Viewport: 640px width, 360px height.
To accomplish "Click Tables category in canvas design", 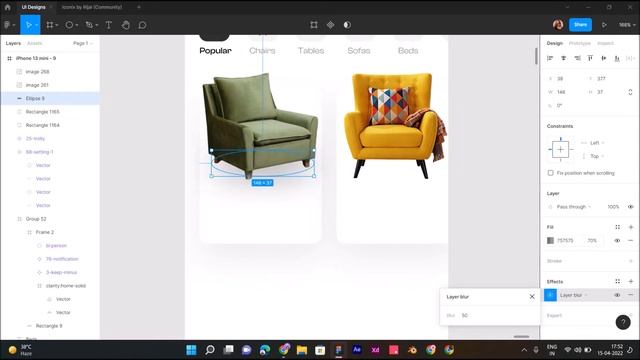I will point(311,51).
